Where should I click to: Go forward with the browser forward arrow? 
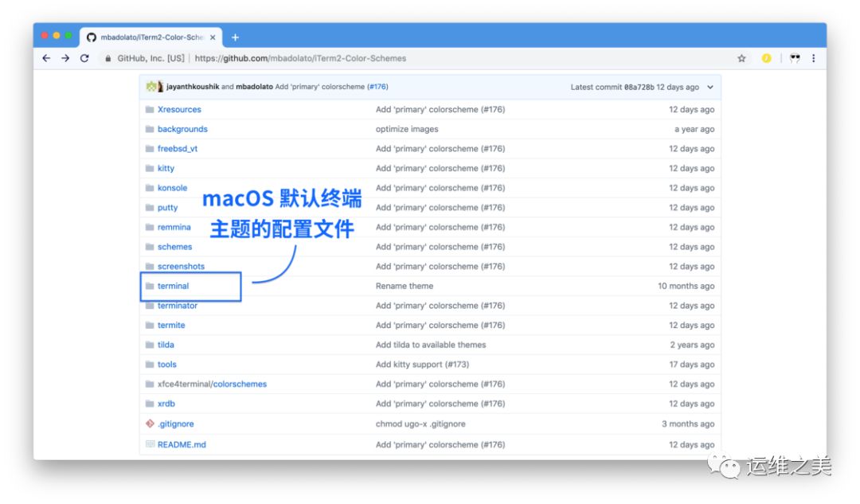[x=65, y=58]
